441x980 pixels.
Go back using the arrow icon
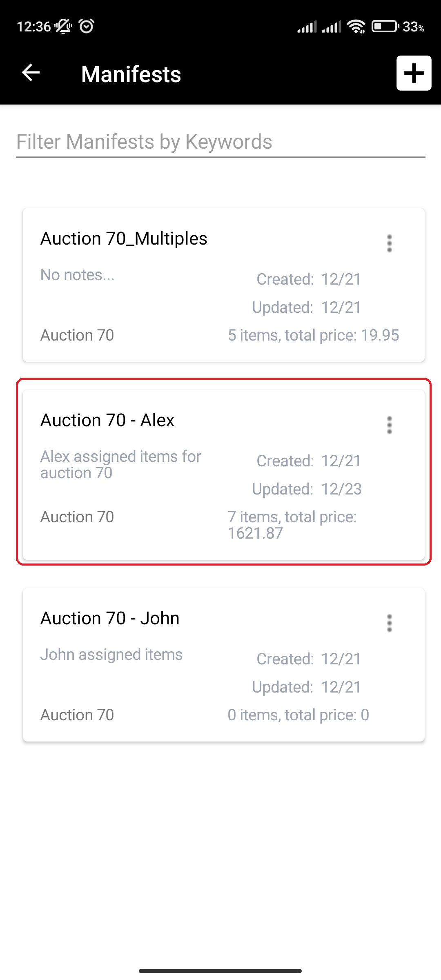31,73
